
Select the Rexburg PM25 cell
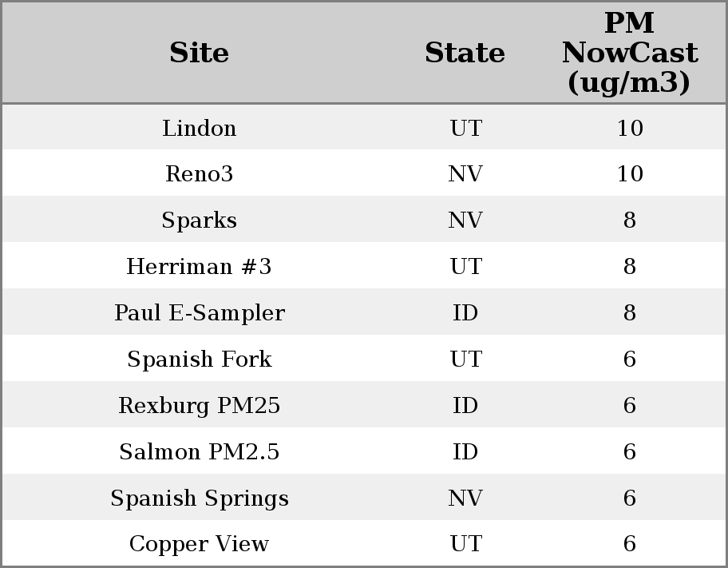click(199, 405)
